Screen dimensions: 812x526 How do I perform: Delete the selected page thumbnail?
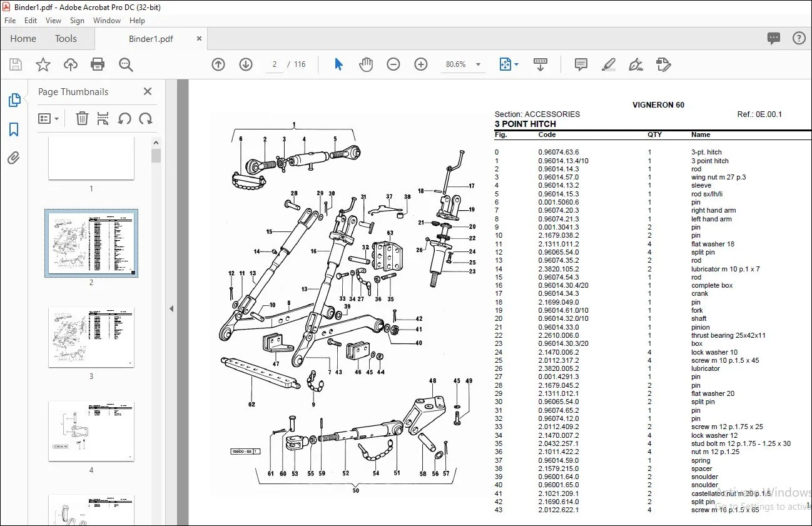point(82,118)
